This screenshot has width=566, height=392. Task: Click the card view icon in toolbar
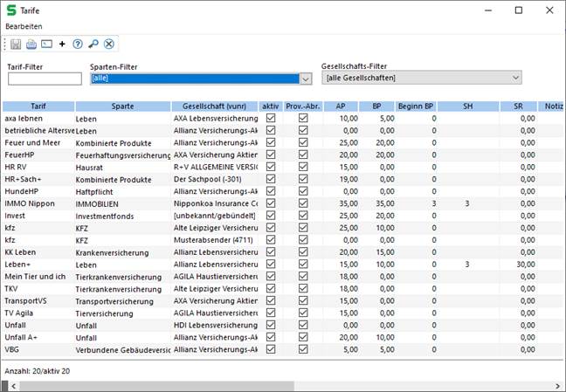click(x=46, y=44)
